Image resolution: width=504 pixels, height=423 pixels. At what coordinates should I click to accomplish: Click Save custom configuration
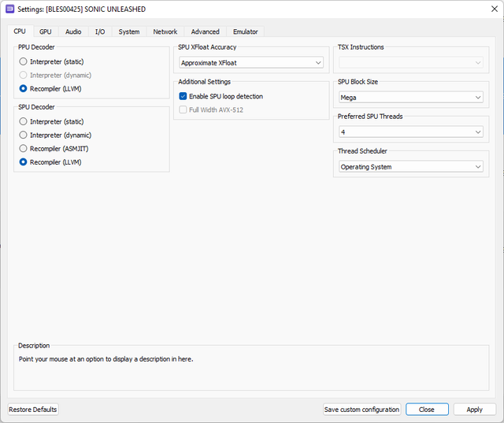pos(362,410)
